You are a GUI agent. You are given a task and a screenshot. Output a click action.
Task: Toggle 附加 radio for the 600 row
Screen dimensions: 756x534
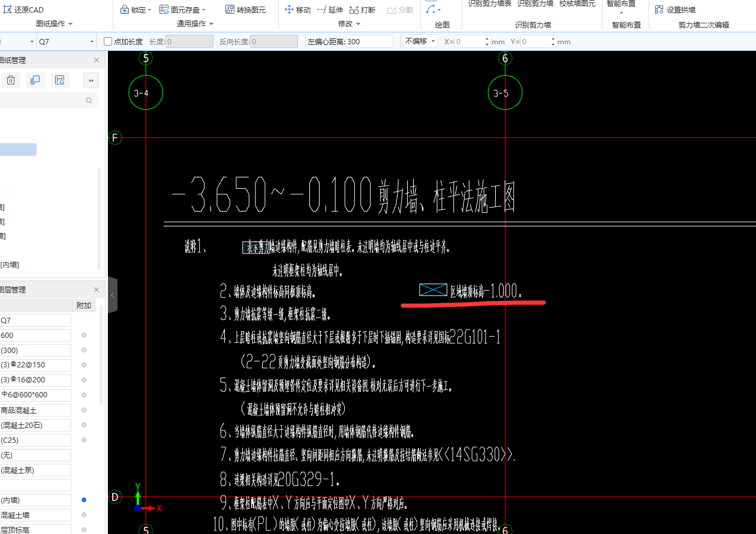(x=84, y=335)
